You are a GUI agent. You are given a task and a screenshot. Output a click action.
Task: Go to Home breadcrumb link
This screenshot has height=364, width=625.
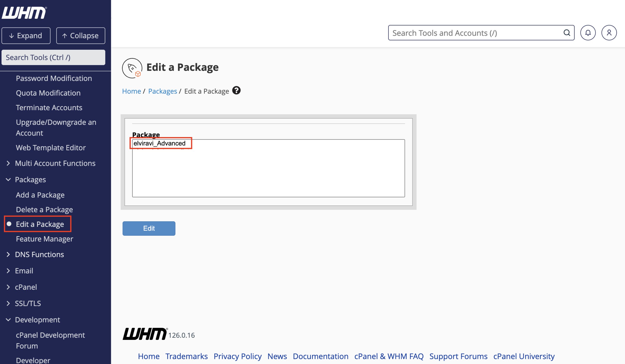coord(132,91)
